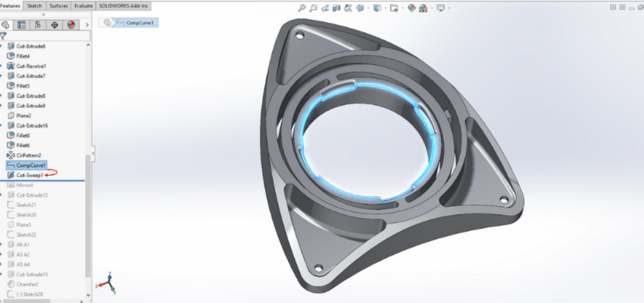644x303 pixels.
Task: Click the feature tree scroll down arrow
Action: 89,294
